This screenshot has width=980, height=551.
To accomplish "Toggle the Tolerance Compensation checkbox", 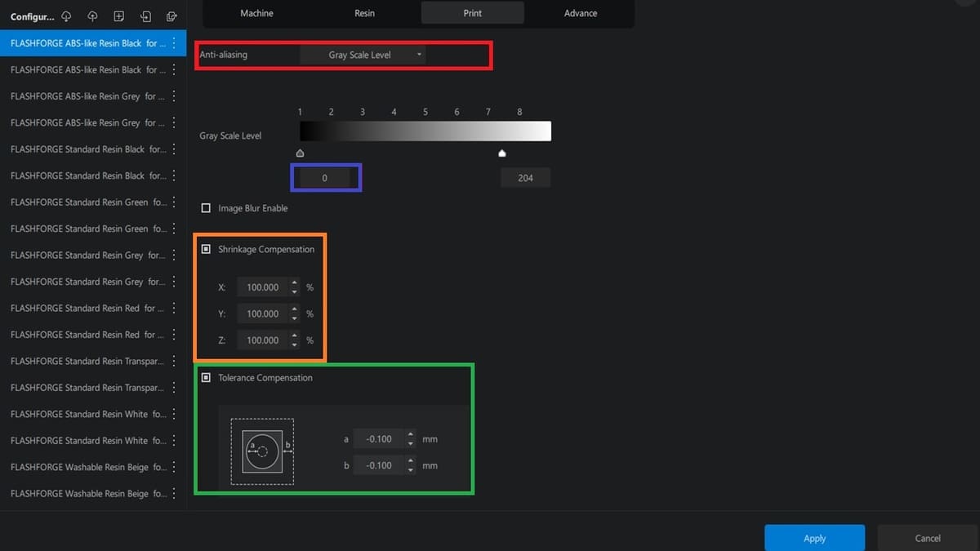I will tap(206, 378).
